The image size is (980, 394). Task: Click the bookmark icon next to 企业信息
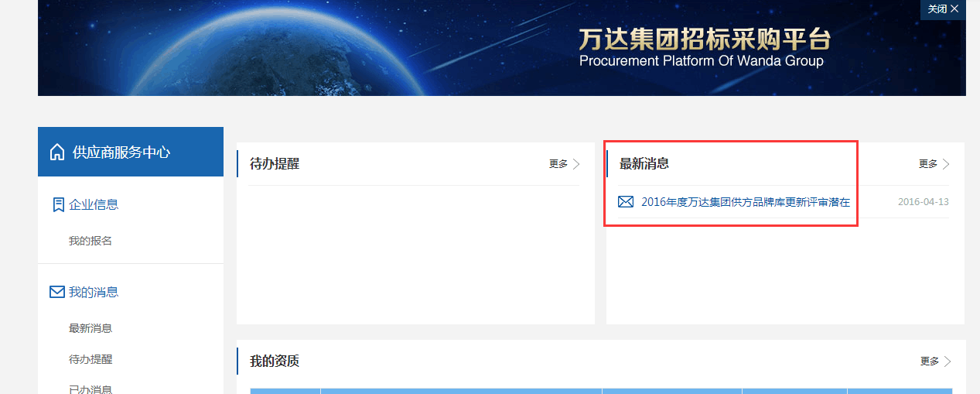pyautogui.click(x=58, y=205)
